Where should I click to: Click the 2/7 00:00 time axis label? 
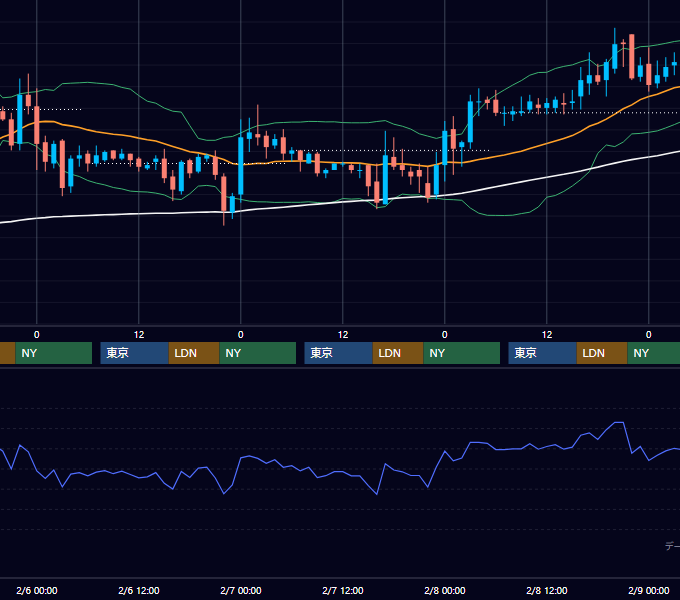(x=241, y=590)
